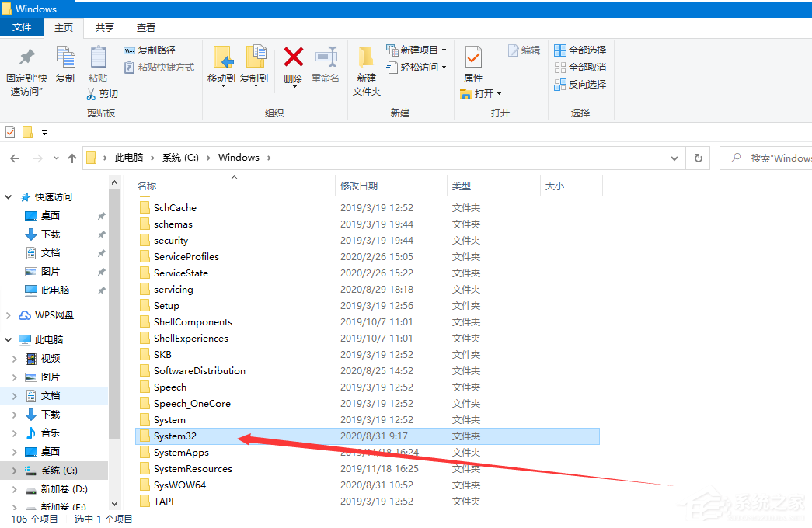
Task: Select the SysWOW64 folder
Action: click(x=179, y=485)
